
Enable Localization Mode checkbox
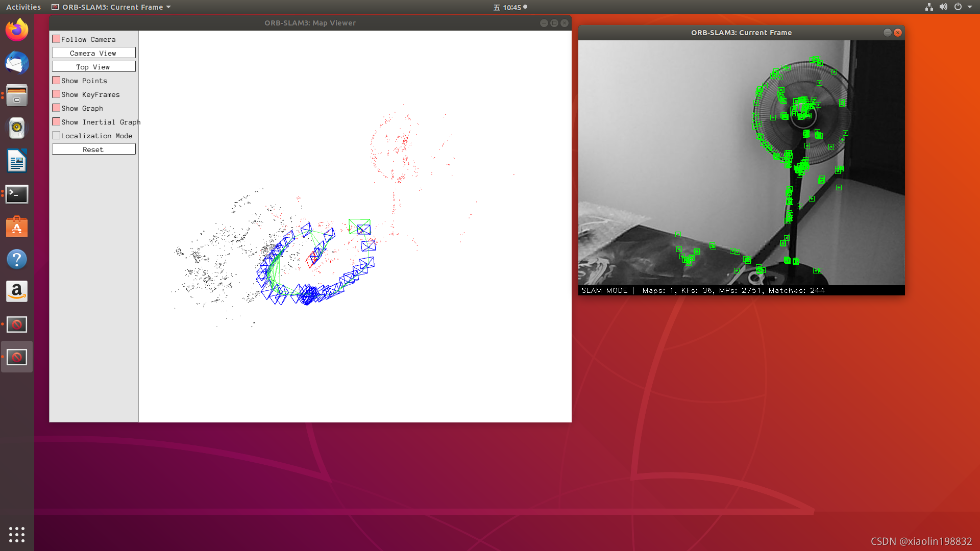pos(56,135)
